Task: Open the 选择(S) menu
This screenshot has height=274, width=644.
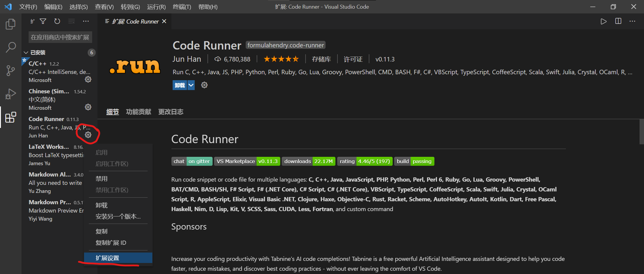Action: pos(78,7)
